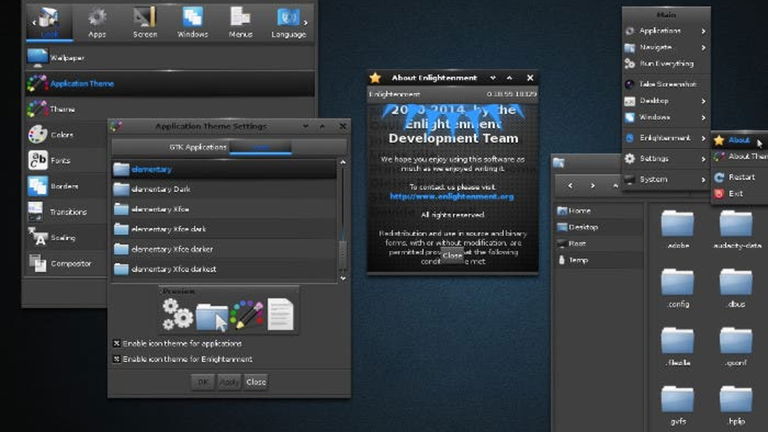This screenshot has height=432, width=768.
Task: Expand Desktop submenu in Main menu
Action: [666, 100]
